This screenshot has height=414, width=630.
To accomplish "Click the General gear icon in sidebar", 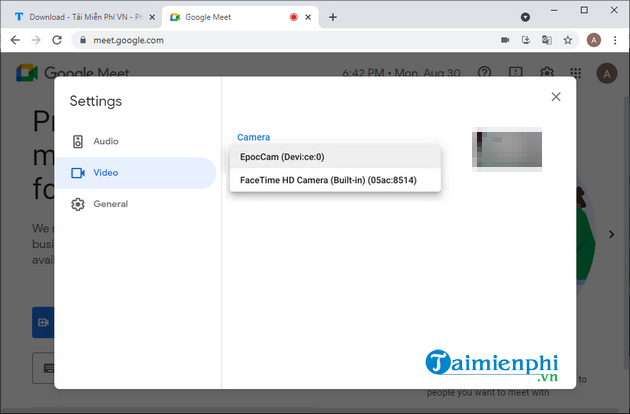I will point(78,204).
